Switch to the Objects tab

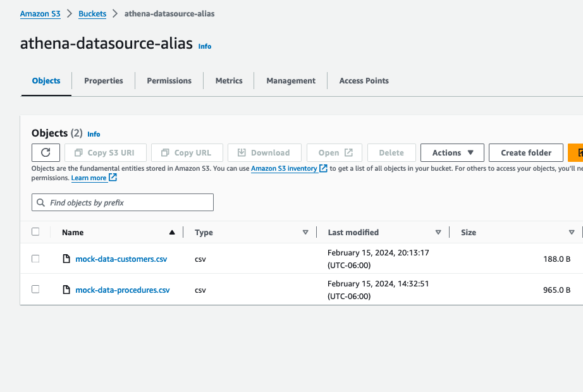click(x=46, y=81)
